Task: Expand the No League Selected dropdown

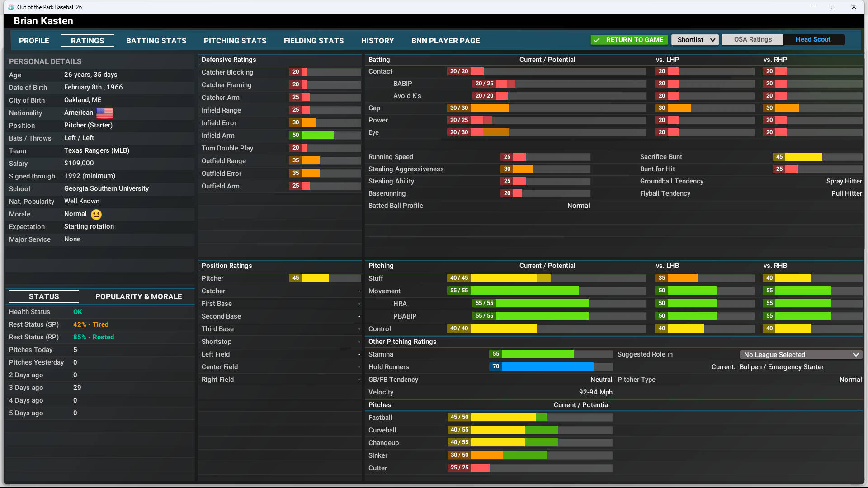Action: coord(801,355)
